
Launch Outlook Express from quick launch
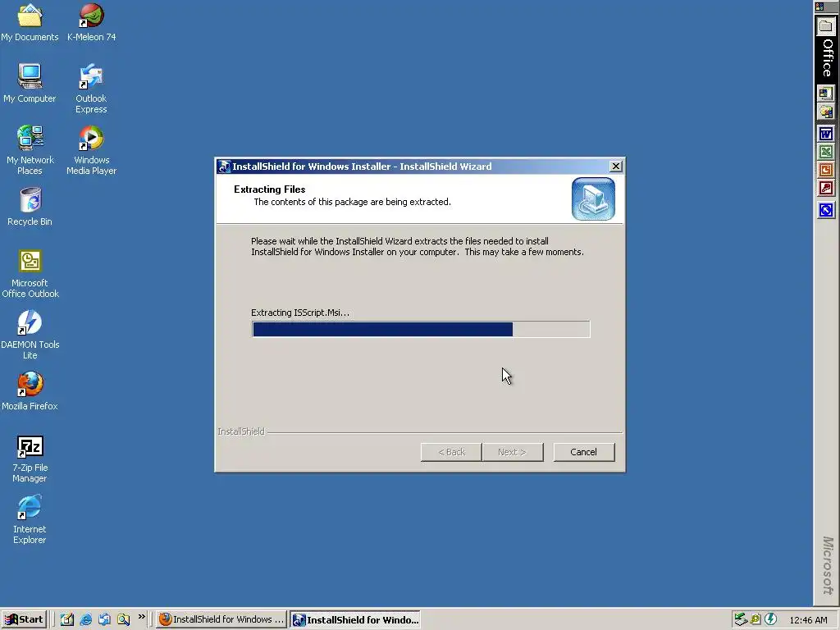(x=104, y=619)
